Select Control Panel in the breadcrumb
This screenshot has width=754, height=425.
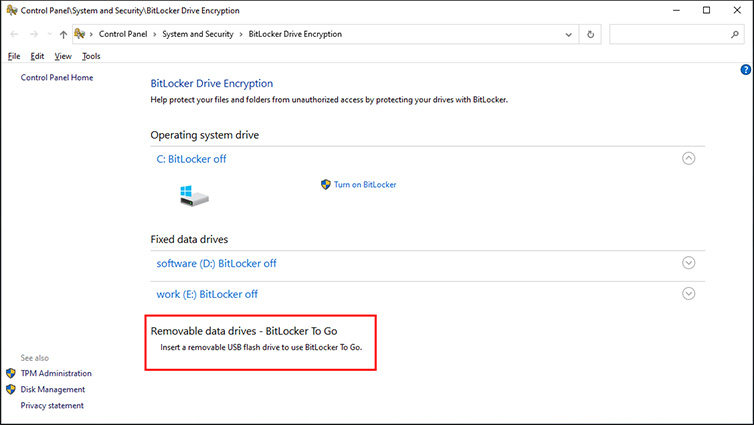[x=123, y=34]
